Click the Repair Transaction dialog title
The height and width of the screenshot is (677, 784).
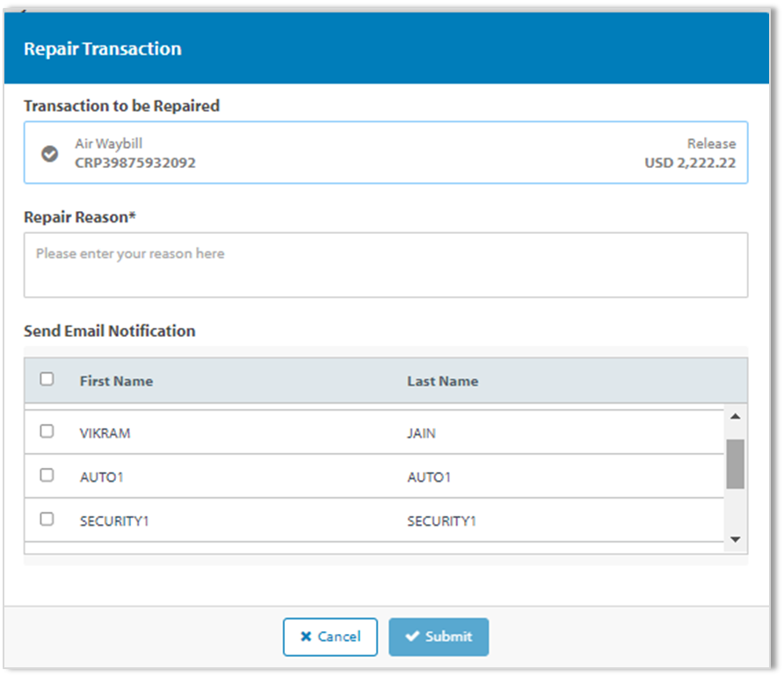click(102, 49)
